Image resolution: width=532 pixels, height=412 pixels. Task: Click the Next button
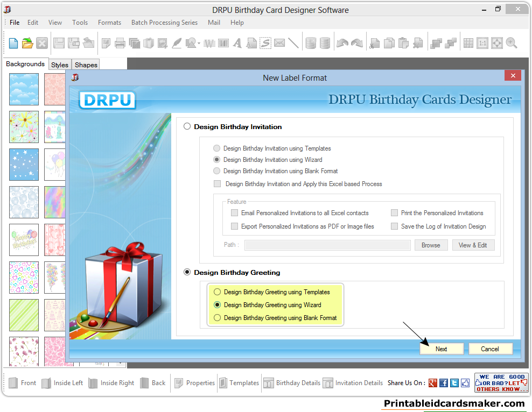point(442,349)
